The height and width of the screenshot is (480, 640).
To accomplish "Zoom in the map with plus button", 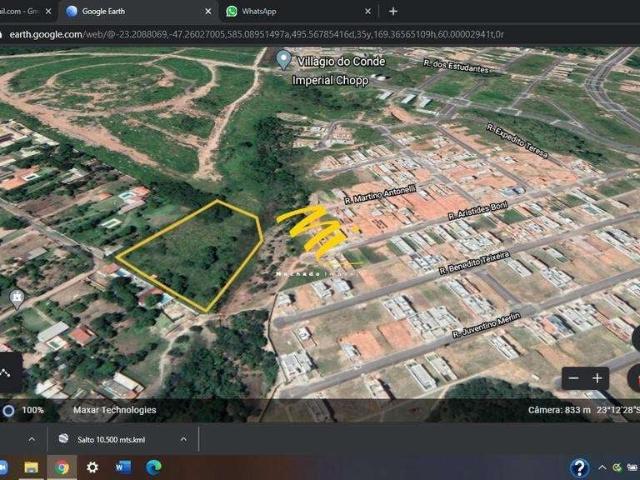I will coord(597,378).
